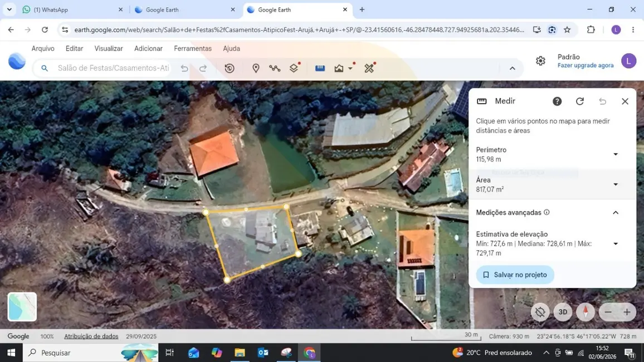Draw a path or polygon
The width and height of the screenshot is (644, 362).
pos(275,68)
